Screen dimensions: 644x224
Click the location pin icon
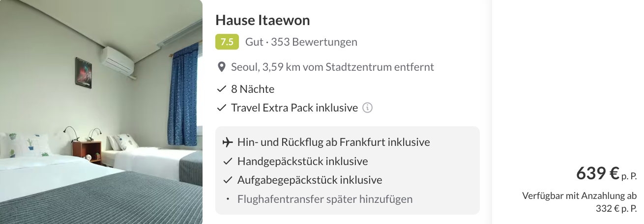coord(221,67)
